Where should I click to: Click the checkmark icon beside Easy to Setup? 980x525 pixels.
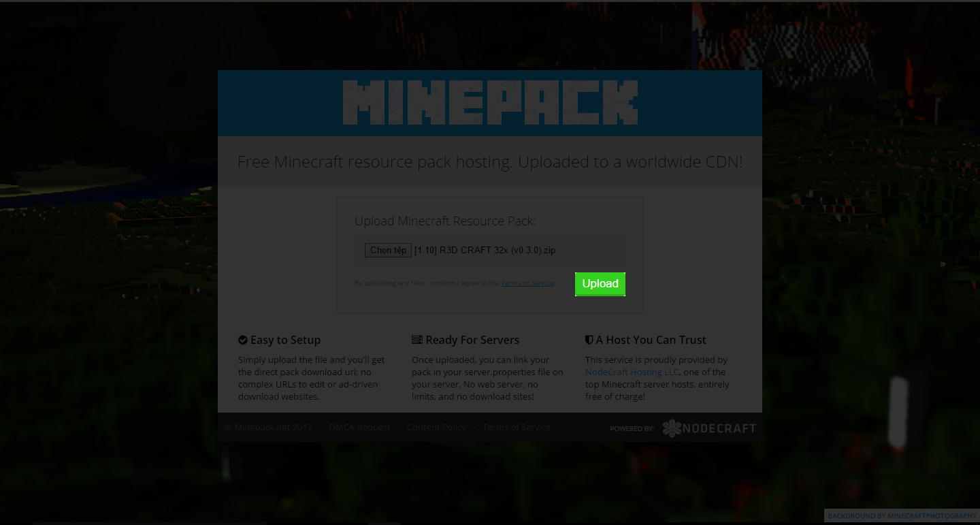[243, 340]
